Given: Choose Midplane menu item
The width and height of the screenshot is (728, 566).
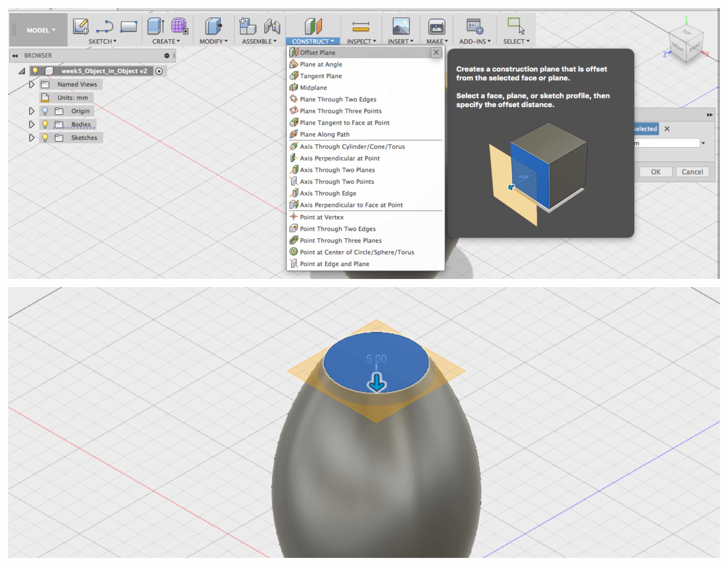Looking at the screenshot, I should click(x=366, y=88).
